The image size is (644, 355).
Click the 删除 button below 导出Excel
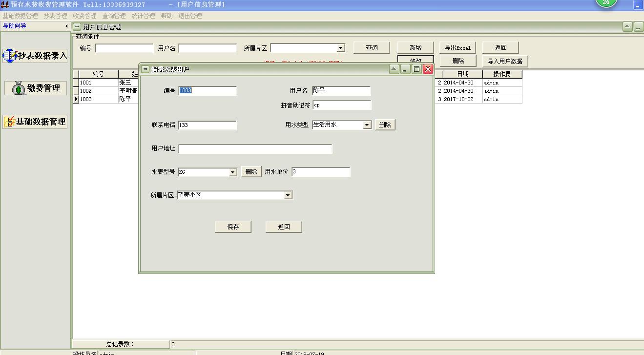[457, 61]
